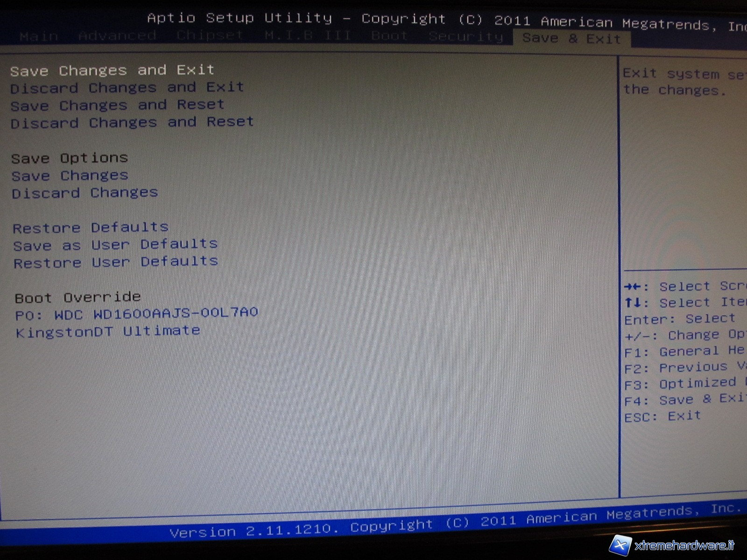Boot from P0: WDC WD1600AAJS drive
The width and height of the screenshot is (747, 560).
(136, 314)
